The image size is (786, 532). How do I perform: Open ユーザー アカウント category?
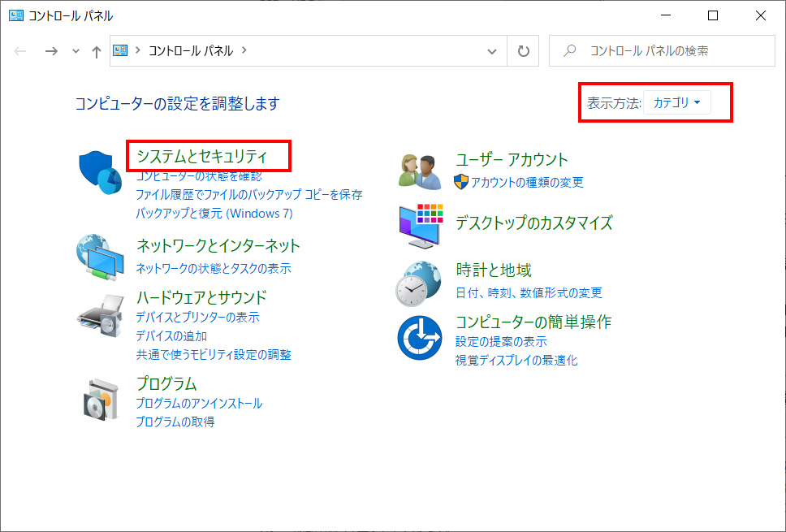point(512,159)
